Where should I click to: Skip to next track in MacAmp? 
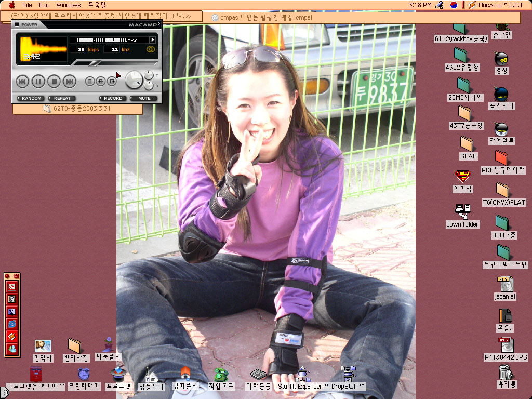[70, 81]
